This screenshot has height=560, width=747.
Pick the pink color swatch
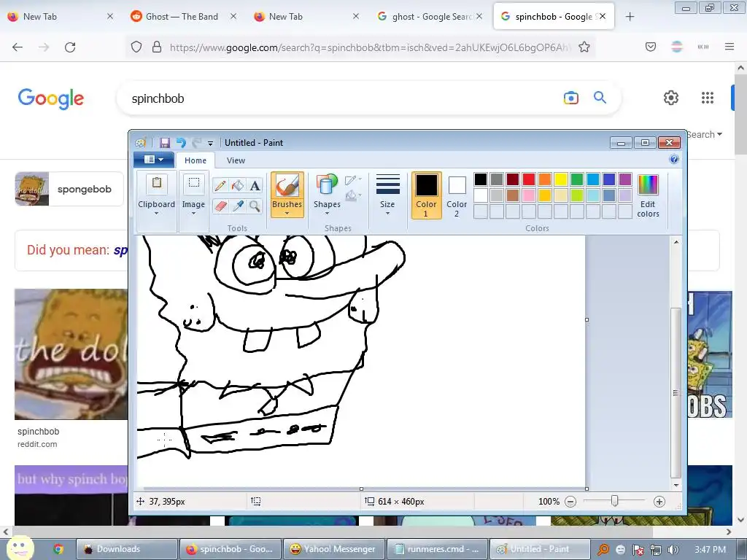pyautogui.click(x=528, y=195)
